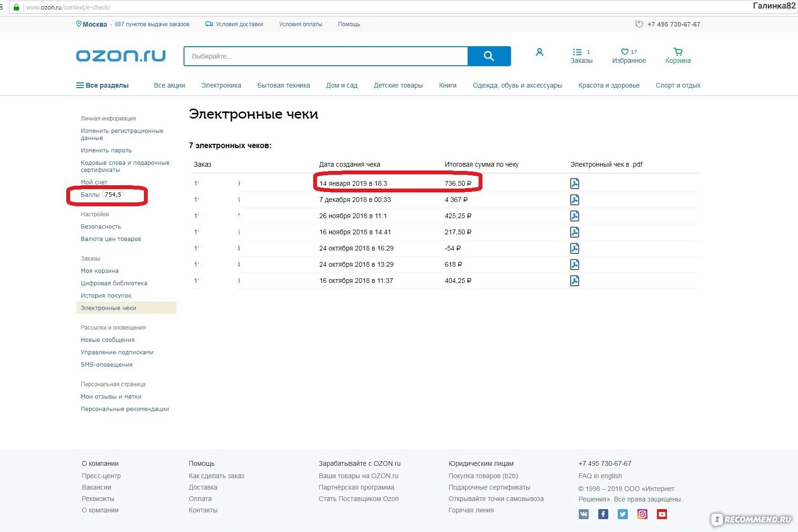Click the OZON.ru logo
This screenshot has height=532, width=798.
[x=121, y=56]
